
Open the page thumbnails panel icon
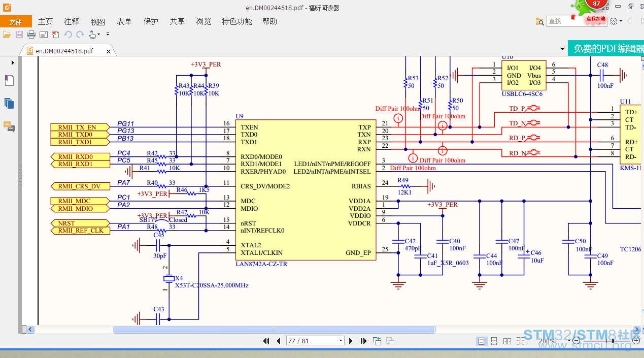9,80
